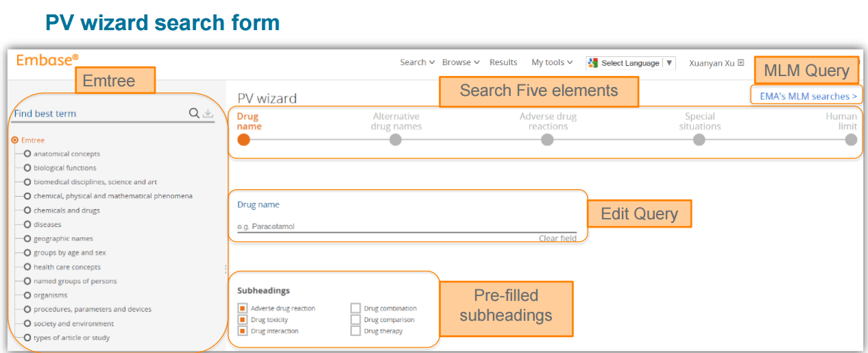Open the My tools menu
This screenshot has height=353, width=868.
[x=552, y=62]
